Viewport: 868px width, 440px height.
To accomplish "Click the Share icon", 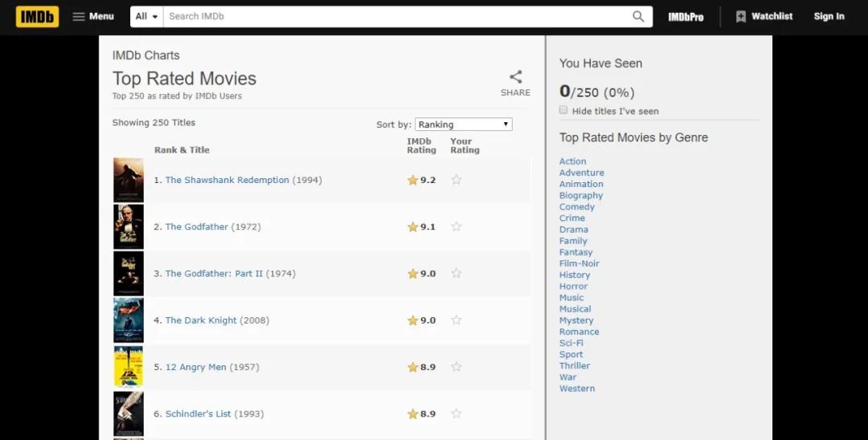I will [x=515, y=77].
